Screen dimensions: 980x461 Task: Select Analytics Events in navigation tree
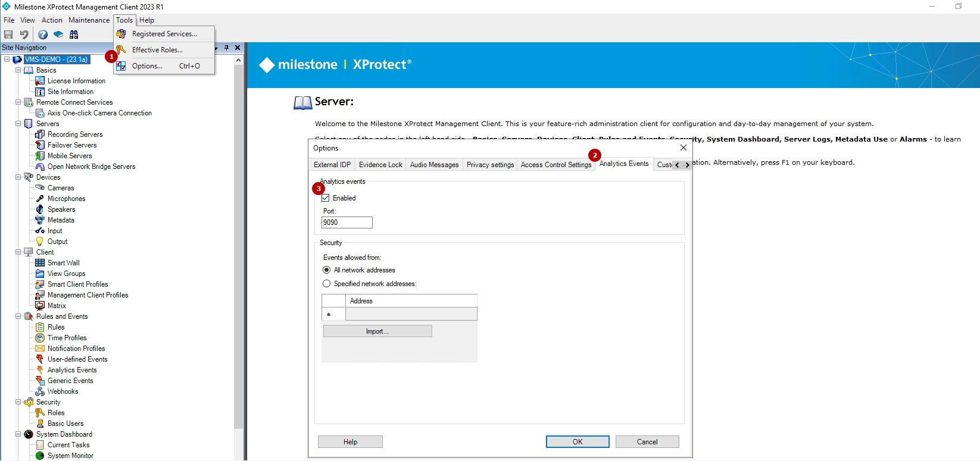click(72, 370)
